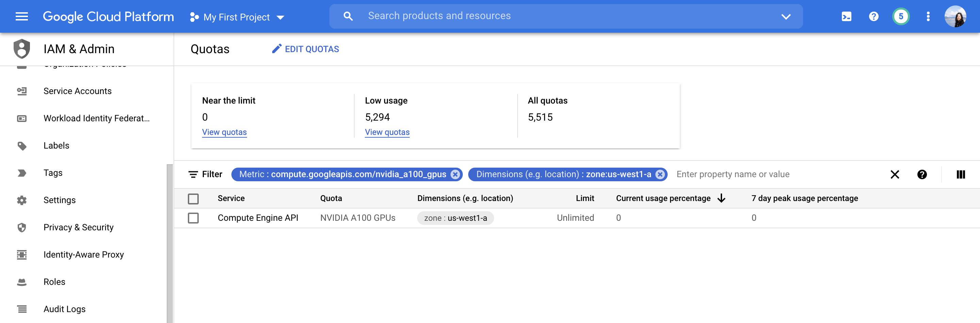Open the hamburger navigation menu
Screen dimensions: 980x323
[22, 16]
